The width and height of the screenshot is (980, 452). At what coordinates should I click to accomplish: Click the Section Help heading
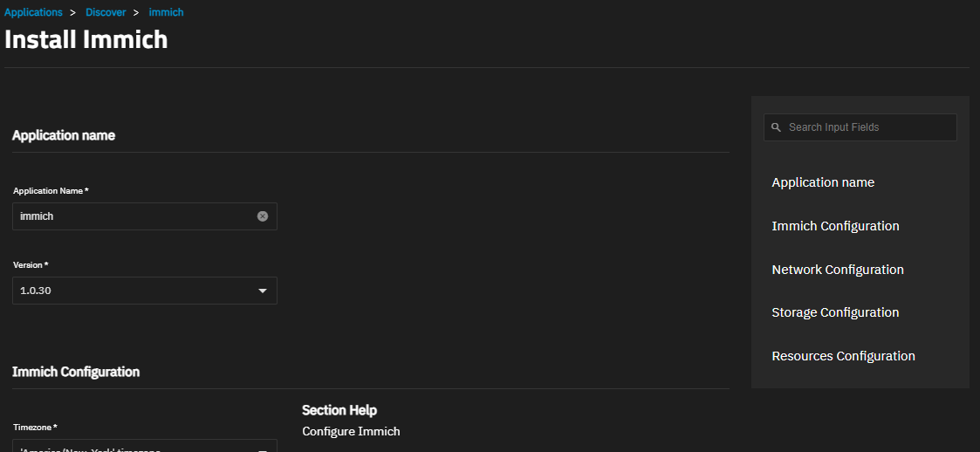(x=339, y=410)
